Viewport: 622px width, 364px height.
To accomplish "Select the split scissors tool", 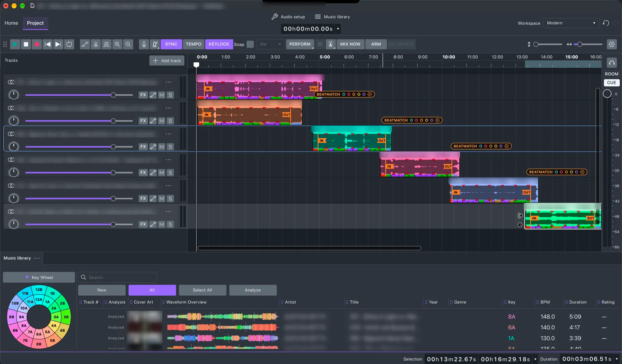I will coord(96,44).
